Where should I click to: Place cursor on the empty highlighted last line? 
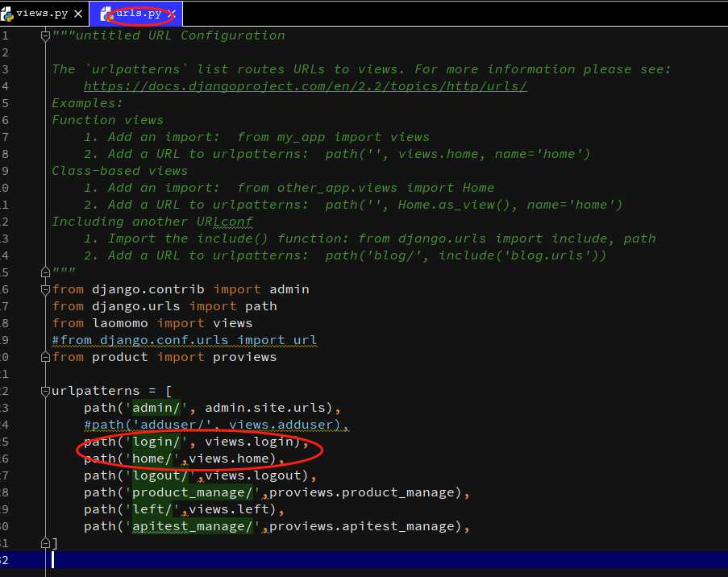pyautogui.click(x=364, y=560)
